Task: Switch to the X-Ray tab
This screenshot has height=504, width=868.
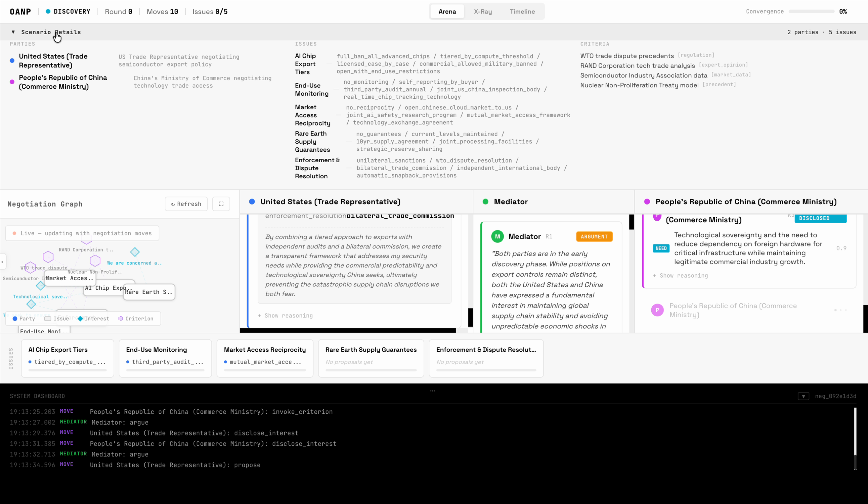Action: click(x=483, y=12)
